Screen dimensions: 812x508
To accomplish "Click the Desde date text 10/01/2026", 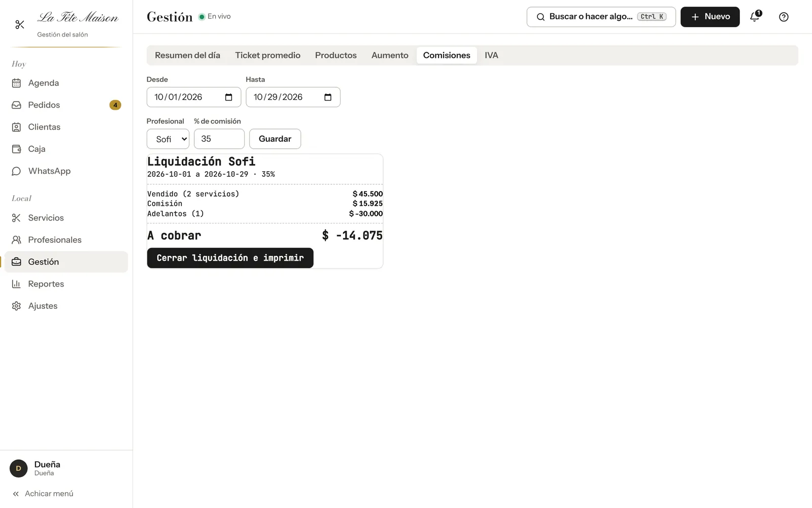I will (x=178, y=97).
